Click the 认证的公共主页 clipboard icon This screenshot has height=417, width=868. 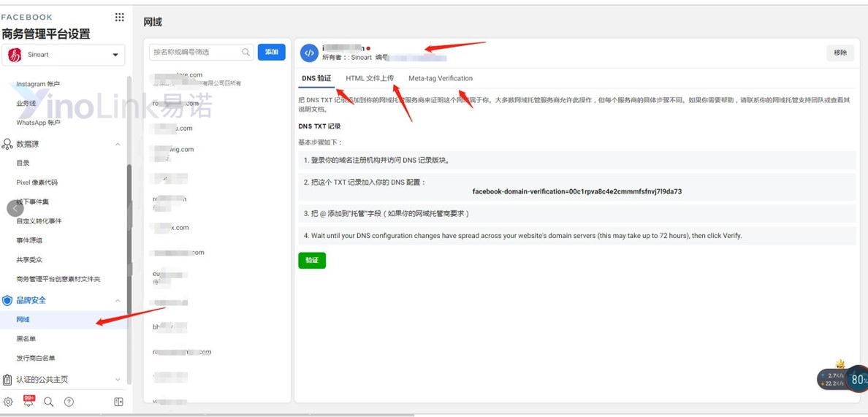point(7,380)
